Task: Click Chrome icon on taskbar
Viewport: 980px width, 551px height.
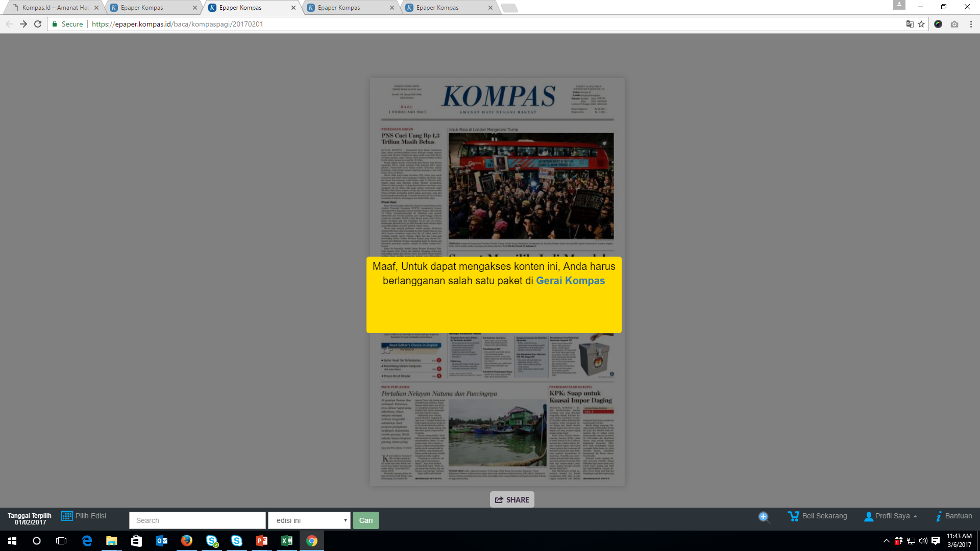Action: (311, 541)
